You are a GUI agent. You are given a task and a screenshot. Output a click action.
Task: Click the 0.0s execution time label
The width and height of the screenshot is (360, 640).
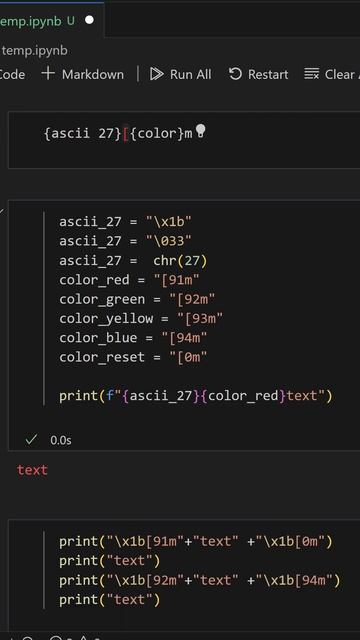(61, 440)
